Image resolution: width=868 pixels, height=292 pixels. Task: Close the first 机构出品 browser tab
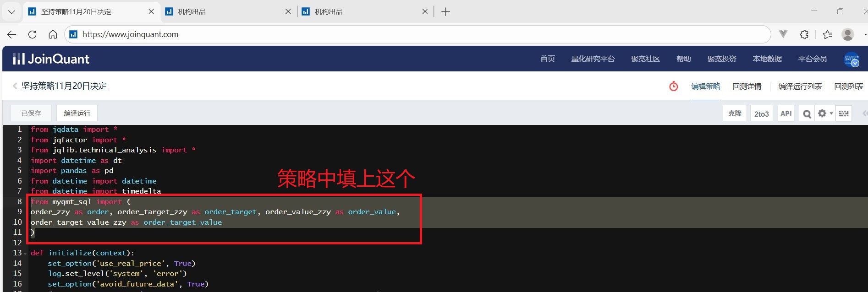point(288,12)
